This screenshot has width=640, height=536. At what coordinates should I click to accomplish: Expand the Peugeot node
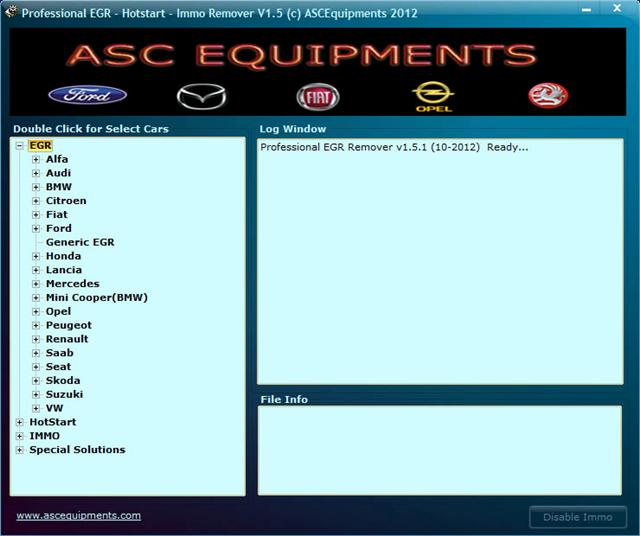tap(36, 326)
